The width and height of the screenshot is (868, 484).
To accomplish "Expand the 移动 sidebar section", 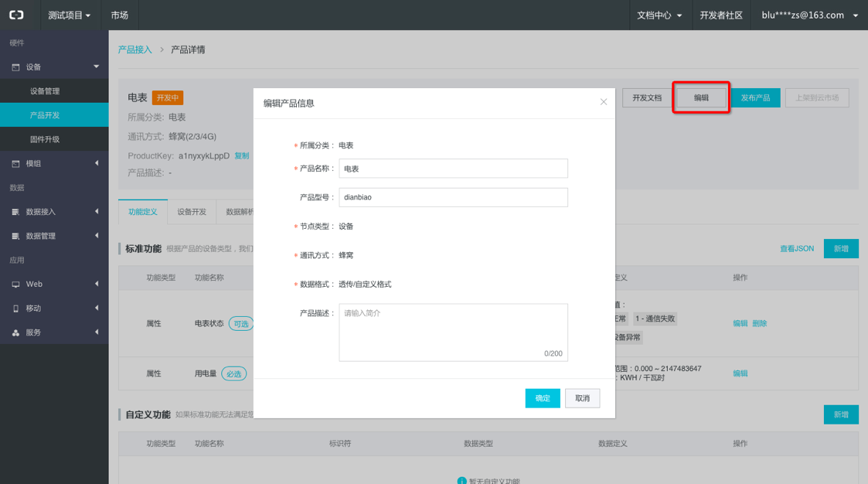I will 97,308.
